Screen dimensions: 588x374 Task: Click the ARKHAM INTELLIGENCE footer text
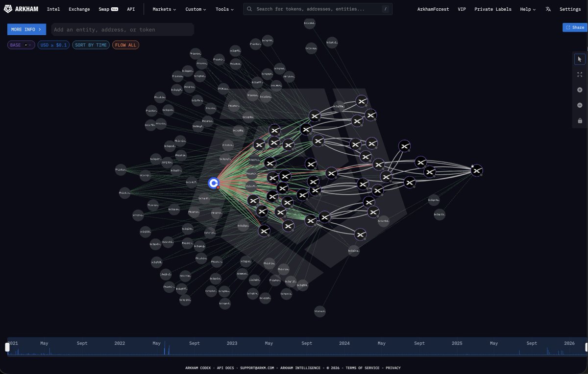(300, 368)
